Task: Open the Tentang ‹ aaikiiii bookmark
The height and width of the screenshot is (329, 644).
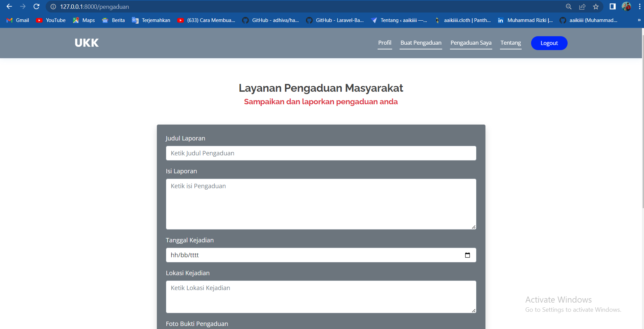Action: click(x=399, y=20)
